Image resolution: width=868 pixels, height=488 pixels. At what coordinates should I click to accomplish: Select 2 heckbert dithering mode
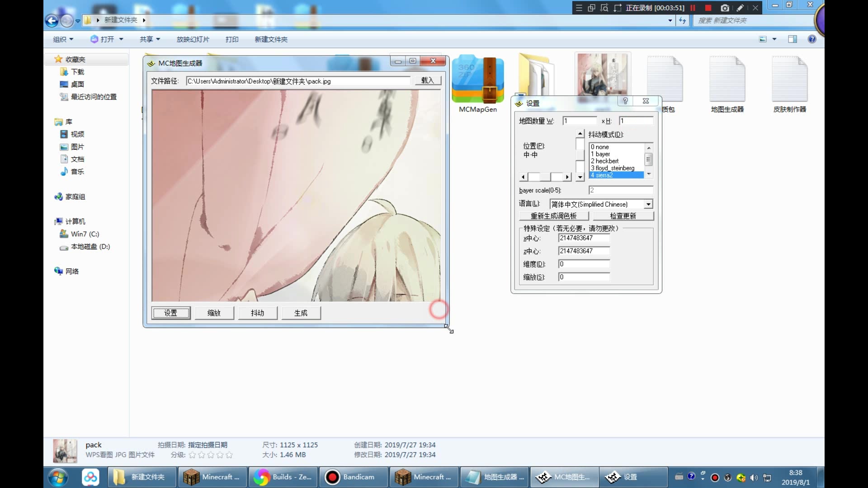pos(616,161)
